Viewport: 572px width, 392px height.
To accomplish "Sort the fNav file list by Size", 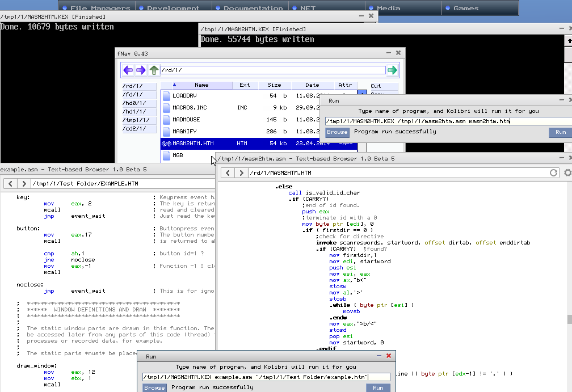I will tap(274, 85).
